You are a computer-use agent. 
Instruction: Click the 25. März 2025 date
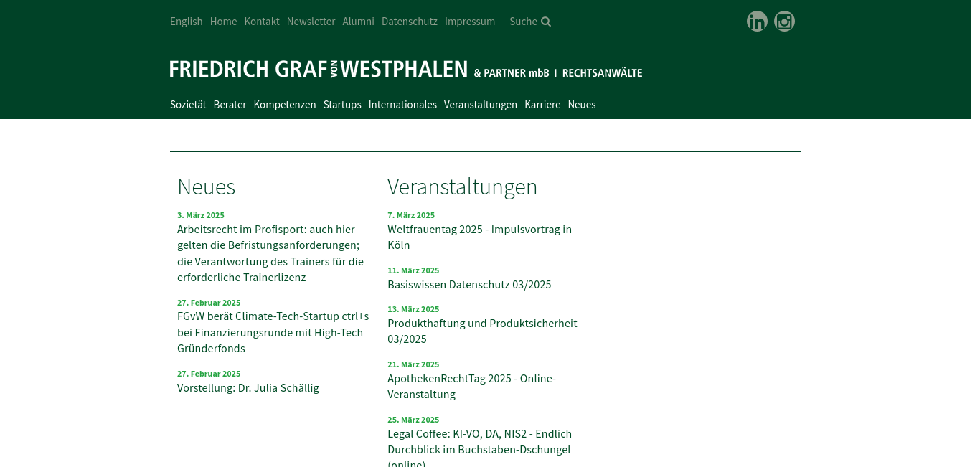pyautogui.click(x=413, y=420)
